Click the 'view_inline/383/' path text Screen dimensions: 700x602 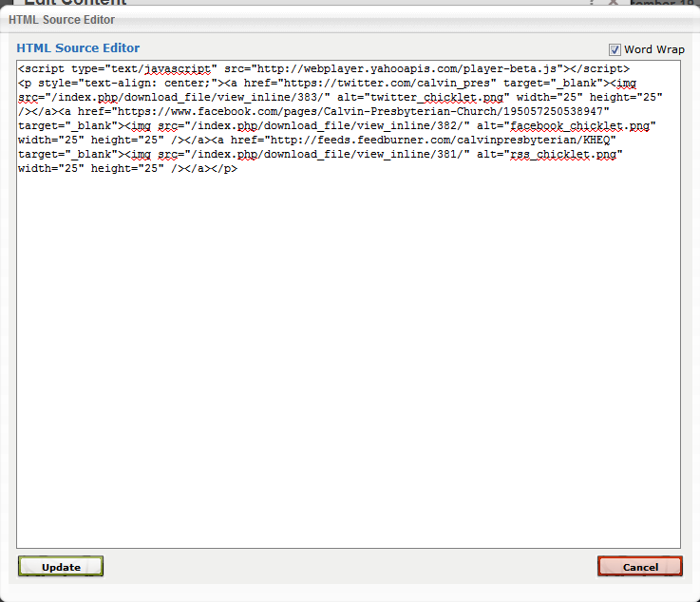point(270,97)
